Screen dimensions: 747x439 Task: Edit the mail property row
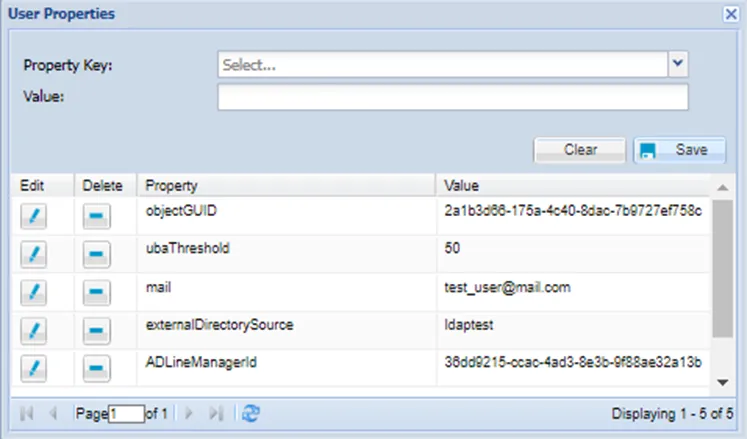33,292
